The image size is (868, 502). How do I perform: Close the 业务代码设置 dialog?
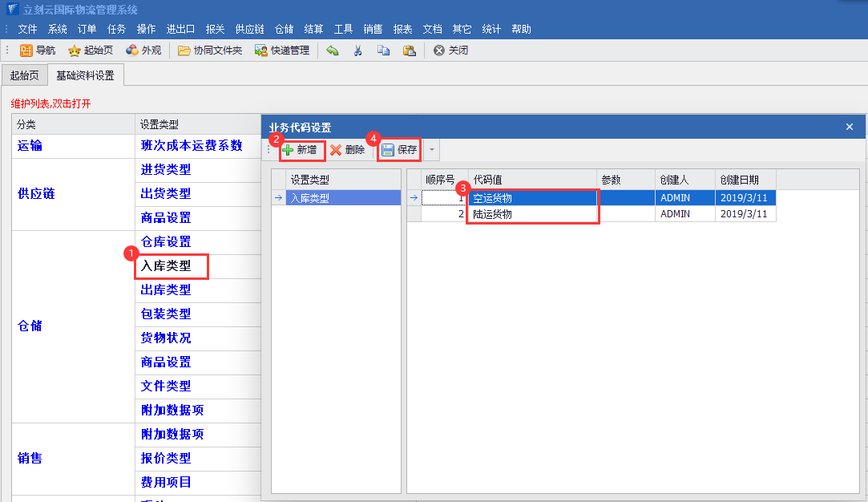point(850,127)
